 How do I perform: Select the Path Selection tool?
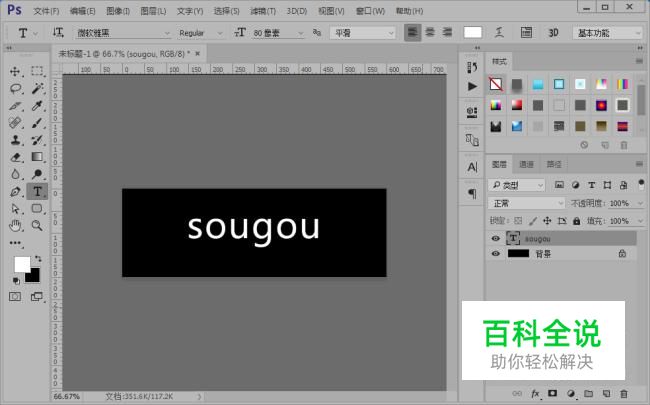point(15,209)
